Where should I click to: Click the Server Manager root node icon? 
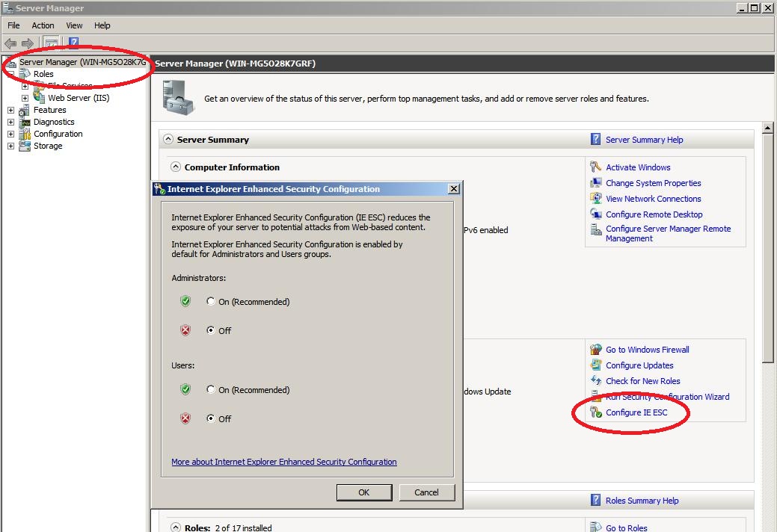point(11,62)
